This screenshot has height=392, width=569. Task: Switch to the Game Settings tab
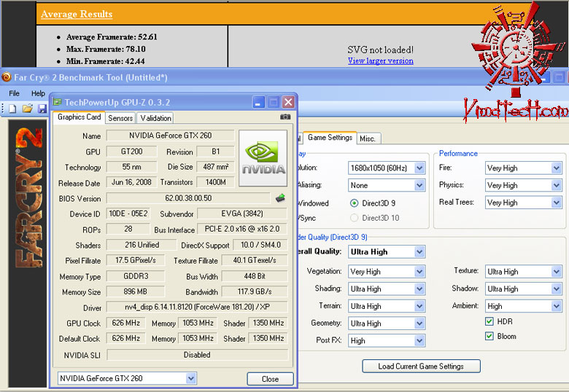[330, 138]
